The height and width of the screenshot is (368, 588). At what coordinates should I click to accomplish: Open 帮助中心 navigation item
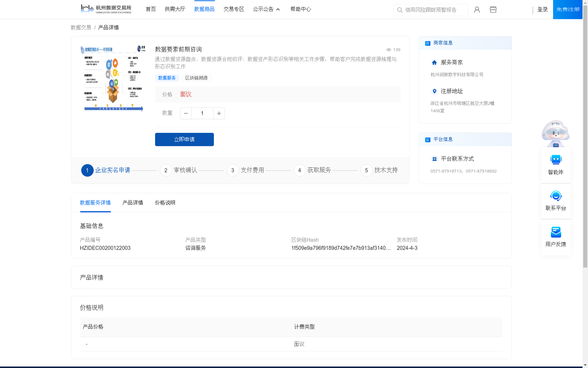pyautogui.click(x=301, y=9)
